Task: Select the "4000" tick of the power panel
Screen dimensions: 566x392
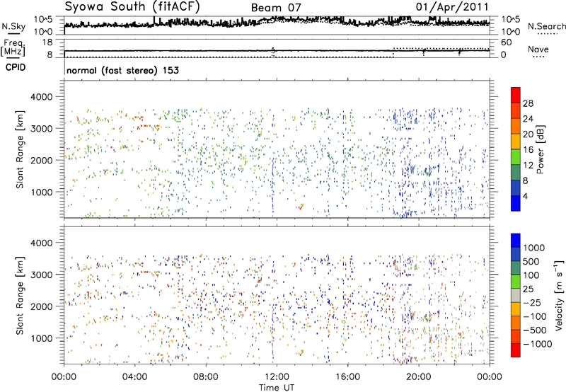Action: [41, 97]
